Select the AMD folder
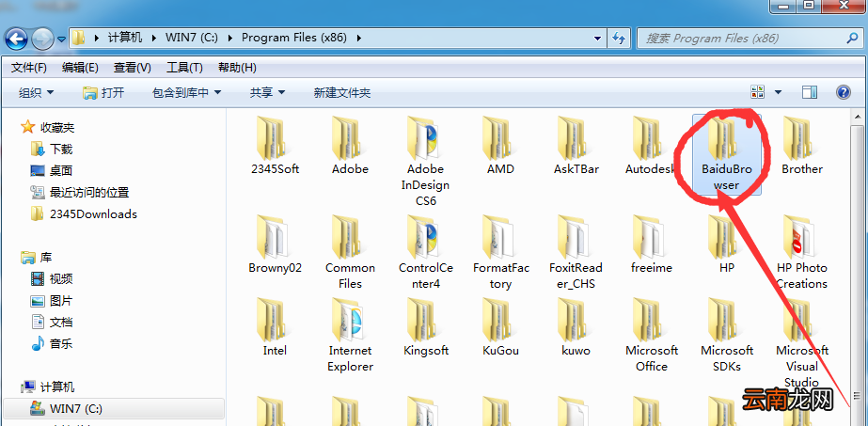 point(500,147)
